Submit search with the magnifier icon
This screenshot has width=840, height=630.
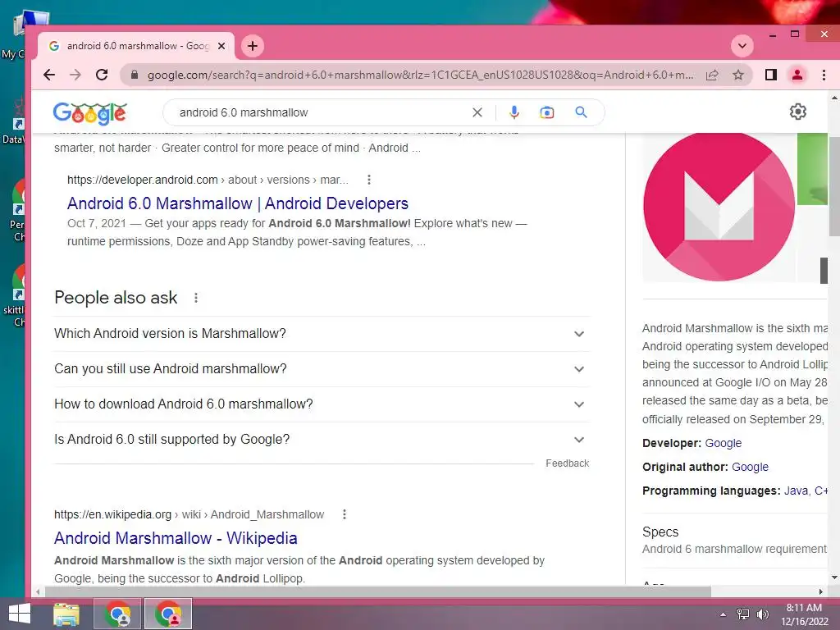pyautogui.click(x=582, y=112)
